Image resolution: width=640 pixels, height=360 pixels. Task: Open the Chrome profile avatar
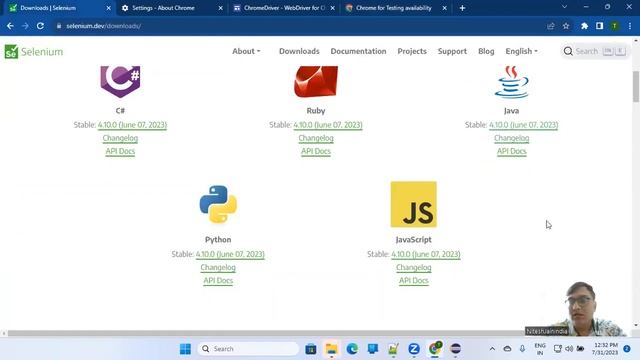(614, 26)
